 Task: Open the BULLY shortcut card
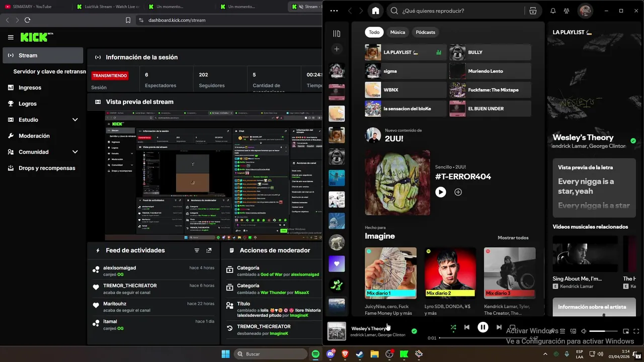tap(490, 52)
